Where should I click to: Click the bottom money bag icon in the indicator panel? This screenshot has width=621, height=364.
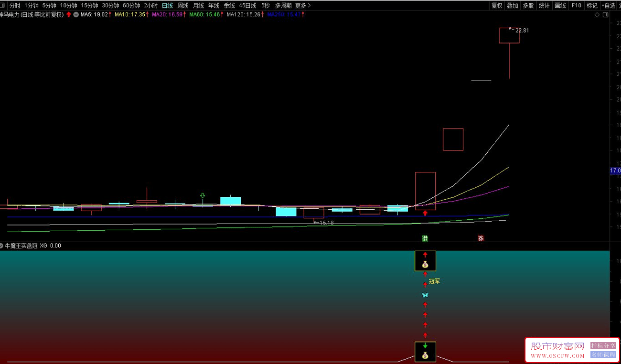point(425,355)
